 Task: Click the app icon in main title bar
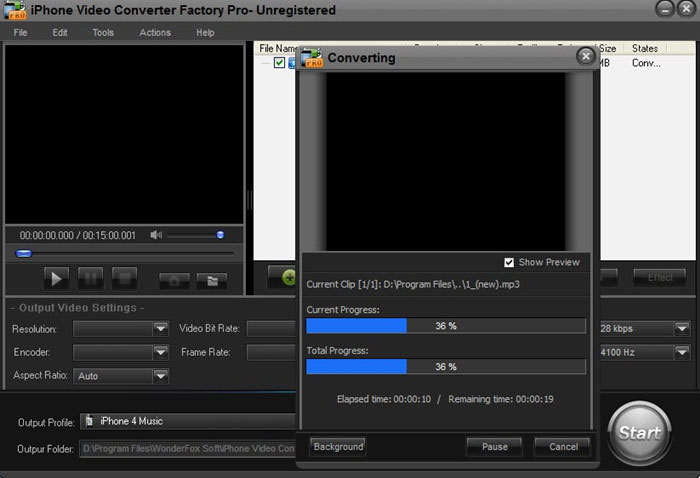click(15, 11)
